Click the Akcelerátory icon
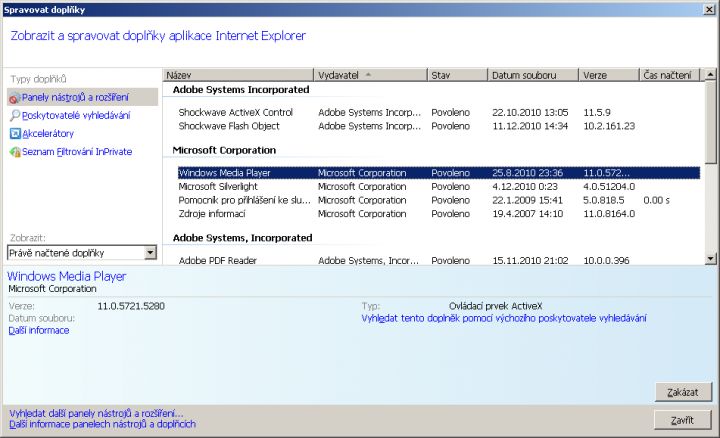720x438 pixels. click(15, 134)
